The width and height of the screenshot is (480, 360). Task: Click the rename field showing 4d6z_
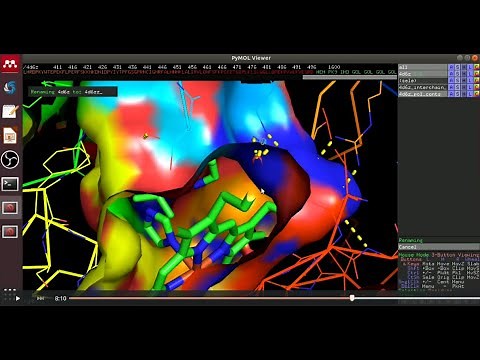point(73,92)
